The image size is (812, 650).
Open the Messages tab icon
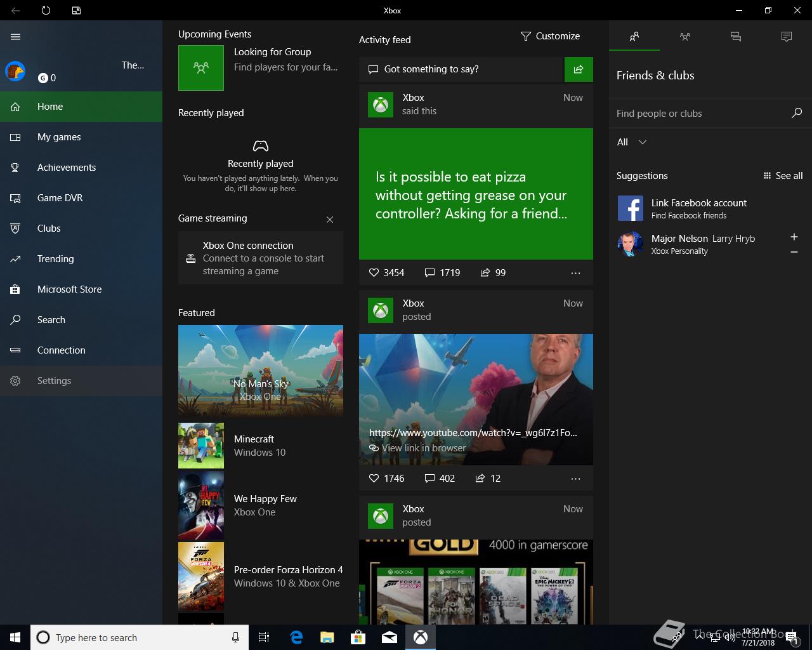click(736, 37)
